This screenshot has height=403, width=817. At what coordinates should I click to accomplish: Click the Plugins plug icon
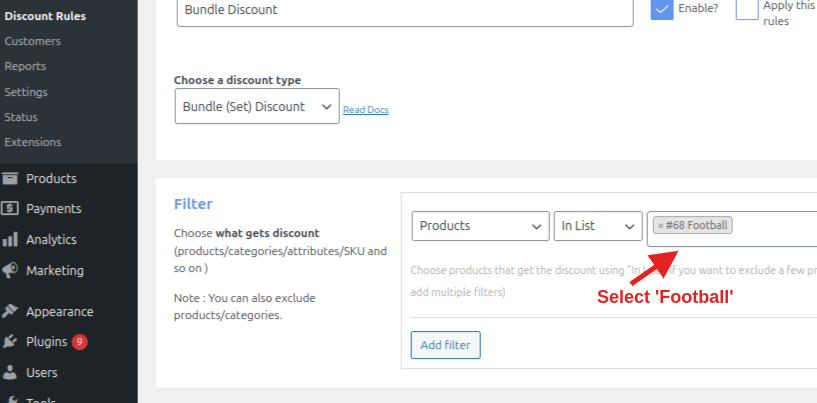tap(10, 342)
